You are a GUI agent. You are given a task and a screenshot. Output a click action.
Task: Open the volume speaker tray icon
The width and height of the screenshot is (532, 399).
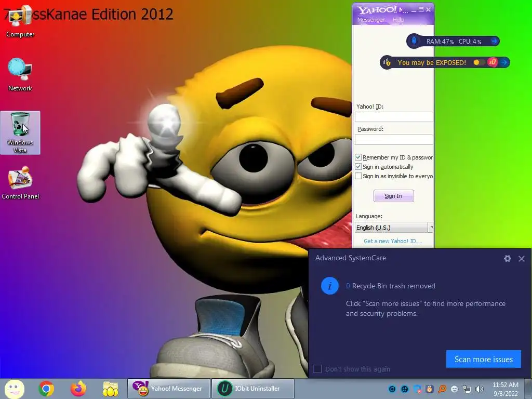[480, 389]
